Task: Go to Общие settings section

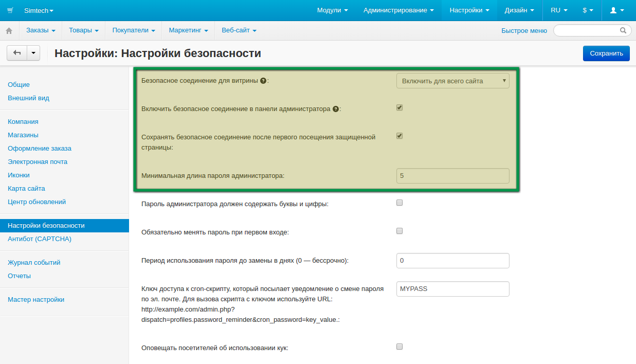Action: (19, 84)
